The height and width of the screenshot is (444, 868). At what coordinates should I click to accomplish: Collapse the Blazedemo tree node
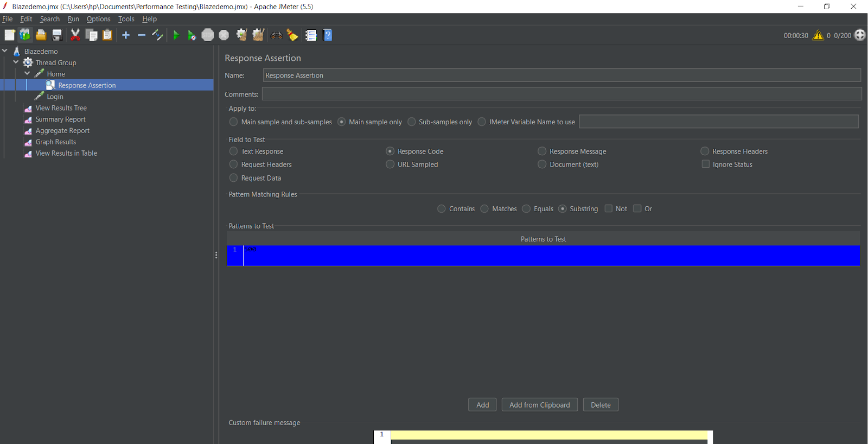(5, 51)
